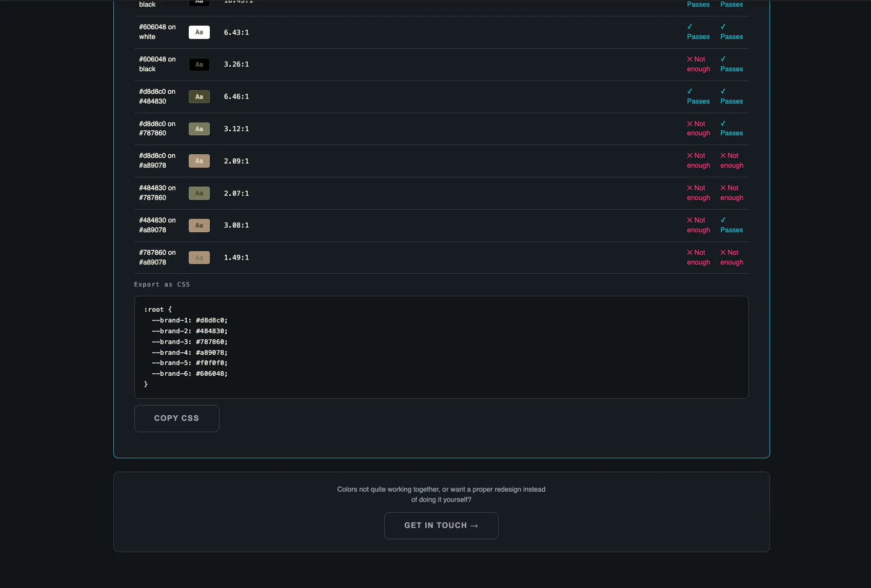871x588 pixels.
Task: Click the COPY CSS button
Action: pyautogui.click(x=176, y=418)
